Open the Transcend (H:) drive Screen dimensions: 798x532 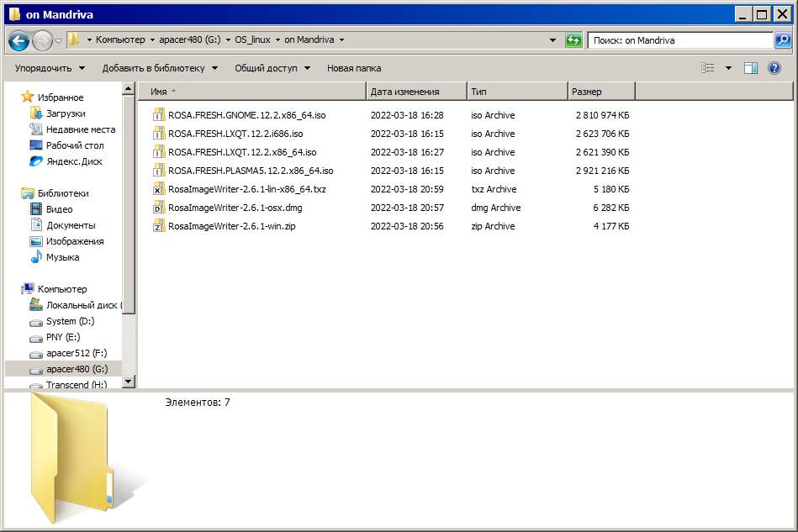point(77,385)
